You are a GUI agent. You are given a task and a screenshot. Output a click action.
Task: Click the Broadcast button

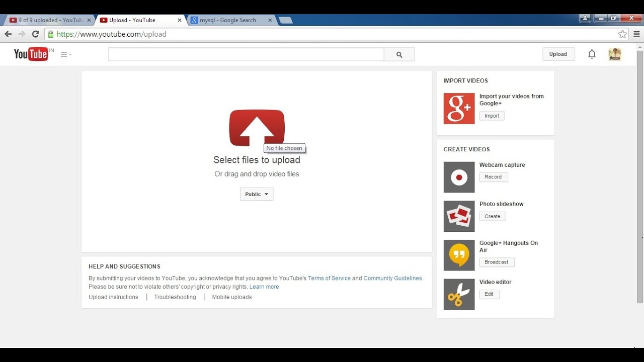(x=497, y=262)
